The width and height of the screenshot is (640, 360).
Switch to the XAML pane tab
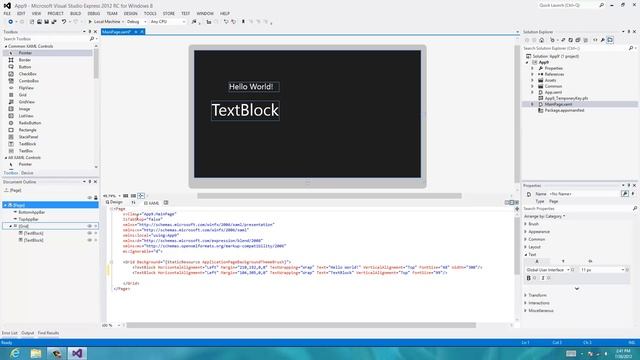point(151,203)
